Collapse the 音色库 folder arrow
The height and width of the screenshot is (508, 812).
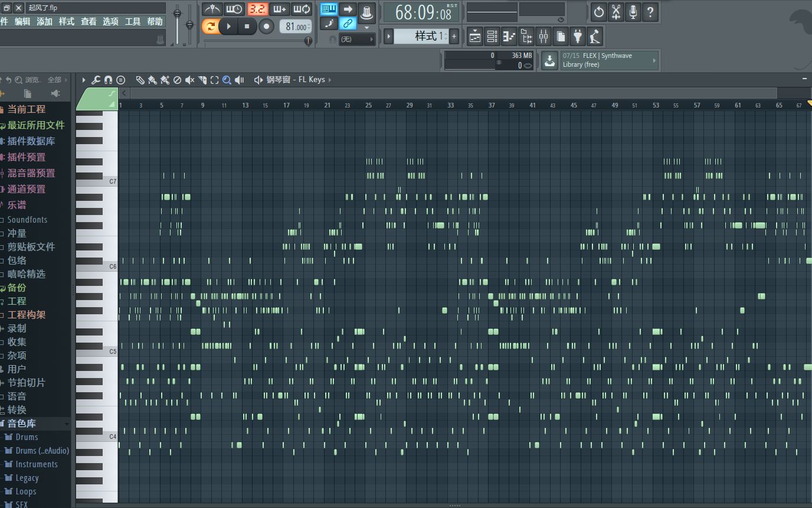coord(67,424)
